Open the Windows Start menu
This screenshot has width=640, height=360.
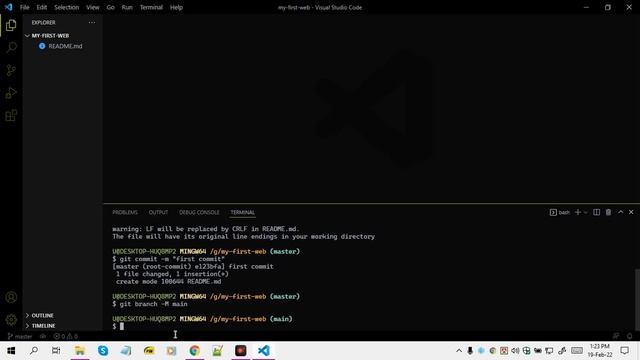click(11, 351)
